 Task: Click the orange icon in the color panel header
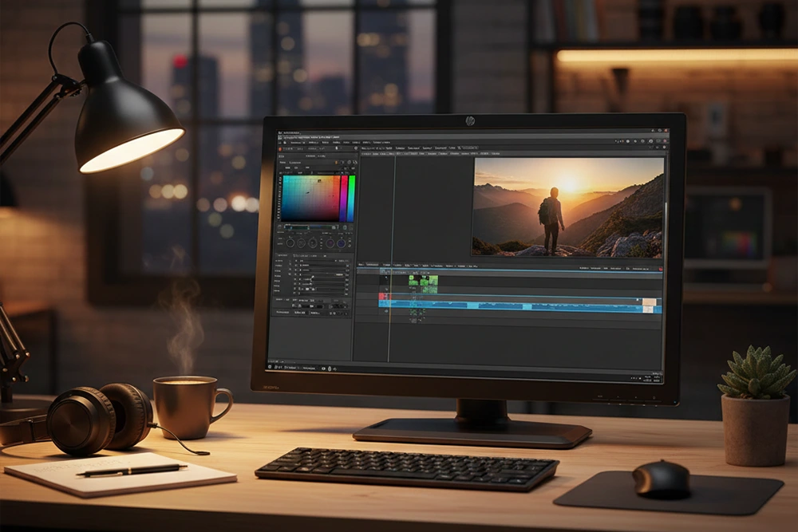[x=337, y=162]
